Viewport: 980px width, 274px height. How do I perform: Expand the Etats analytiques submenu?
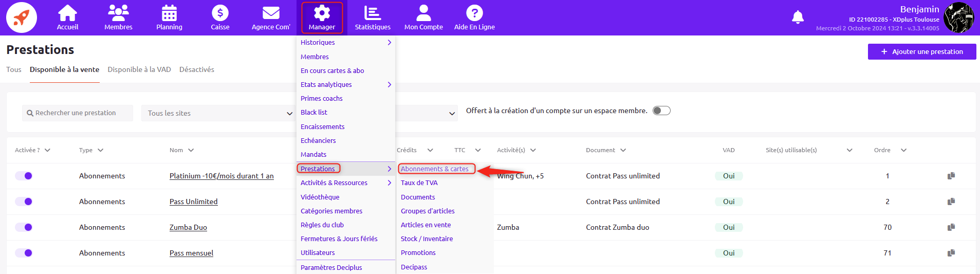tap(345, 85)
